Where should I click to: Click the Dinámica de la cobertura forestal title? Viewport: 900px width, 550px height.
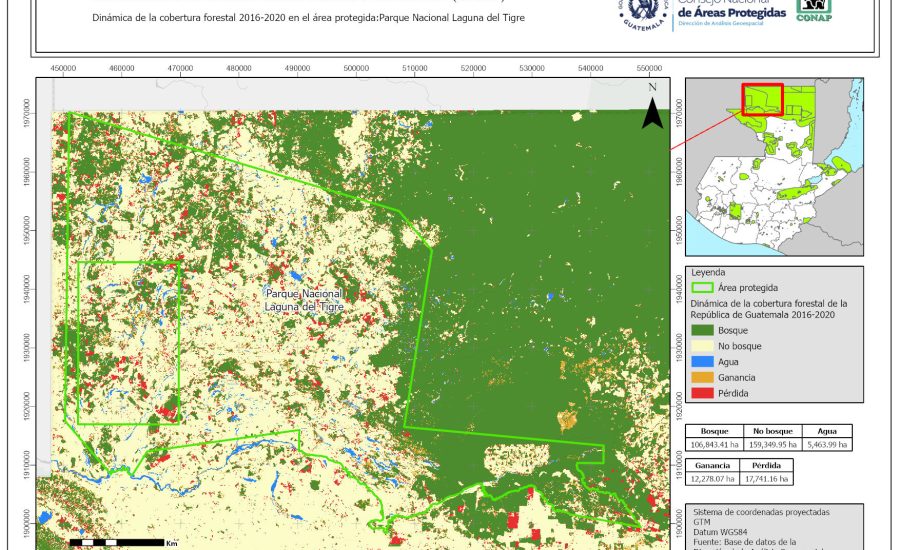pyautogui.click(x=307, y=18)
